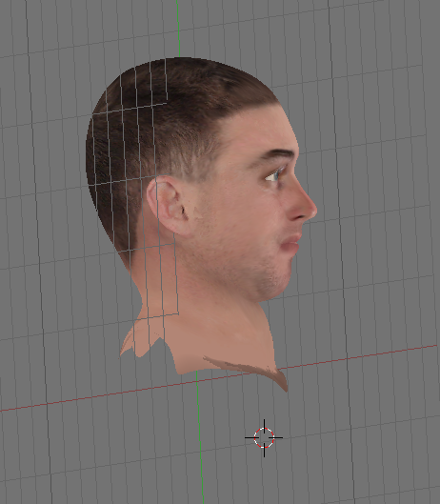Click the 3D cursor crosshair
This screenshot has width=440, height=504.
[264, 438]
